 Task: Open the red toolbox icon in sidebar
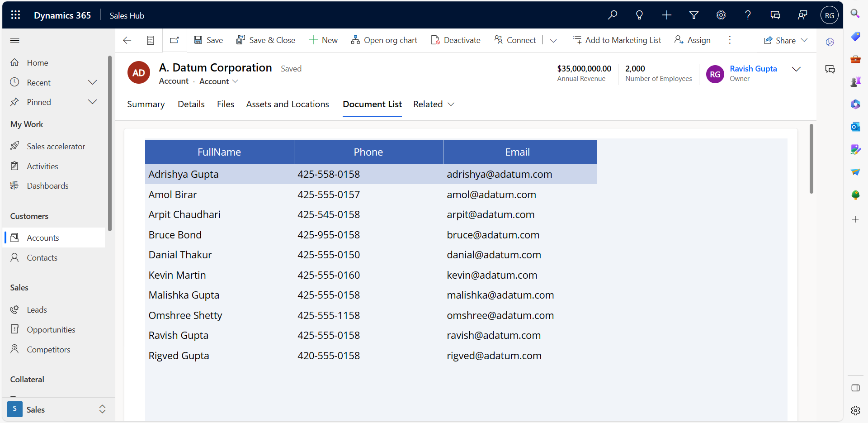click(x=855, y=59)
